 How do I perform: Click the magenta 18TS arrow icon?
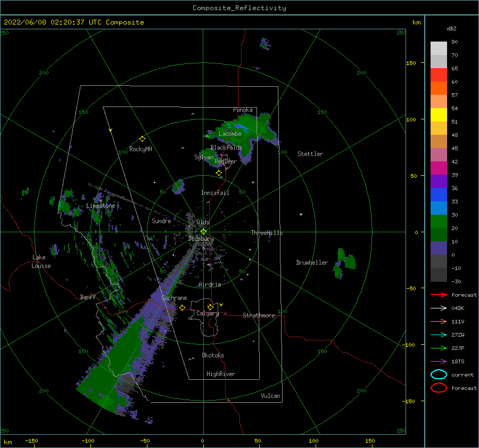point(439,362)
